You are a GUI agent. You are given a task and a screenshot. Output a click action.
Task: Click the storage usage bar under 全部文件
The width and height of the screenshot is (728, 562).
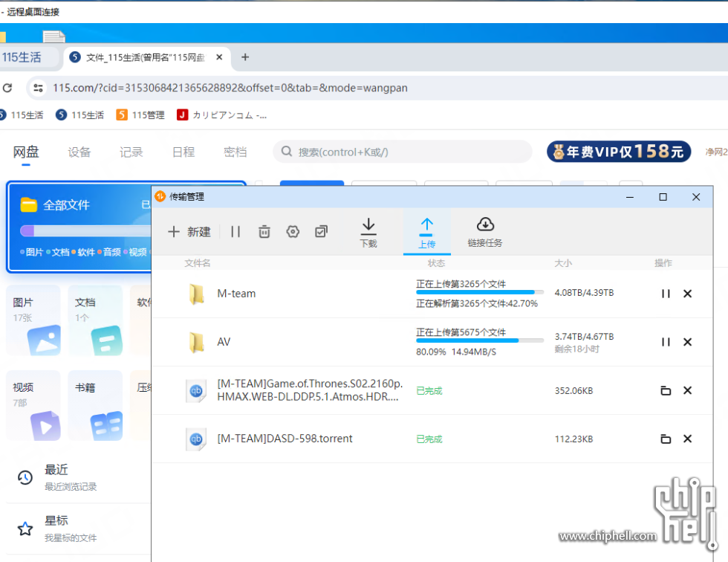[x=86, y=231]
